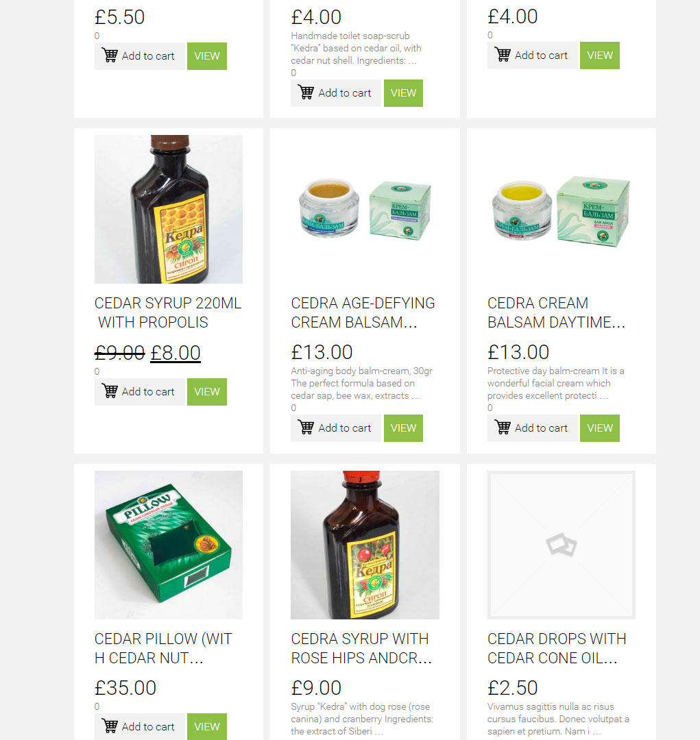The width and height of the screenshot is (700, 740).
Task: Click cart icon under the Kedra soap-scrub description
Action: tap(306, 92)
